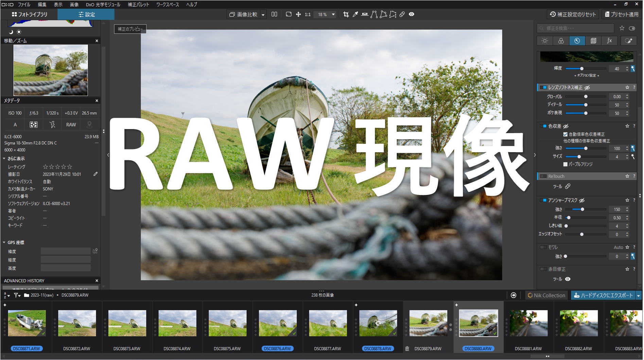Image resolution: width=644 pixels, height=360 pixels.
Task: Open the 編集 menu
Action: 42,4
